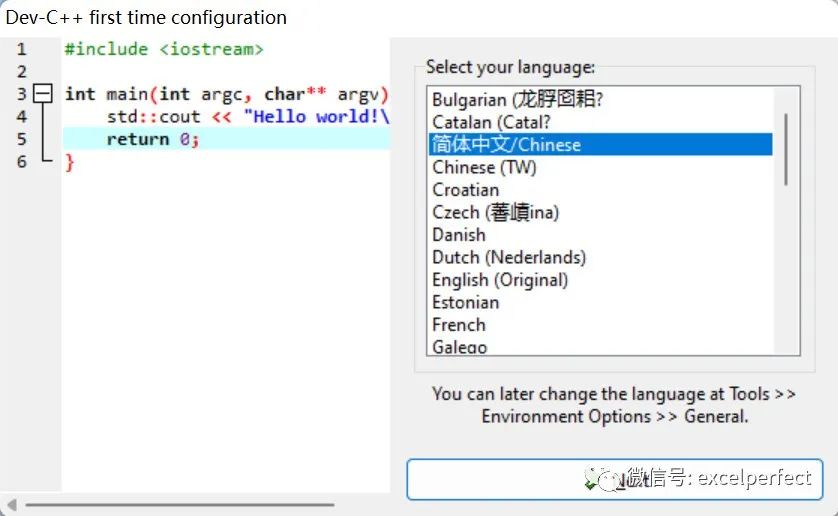Pick Galego in the language list
Screen dimensions: 838x516
click(x=601, y=346)
